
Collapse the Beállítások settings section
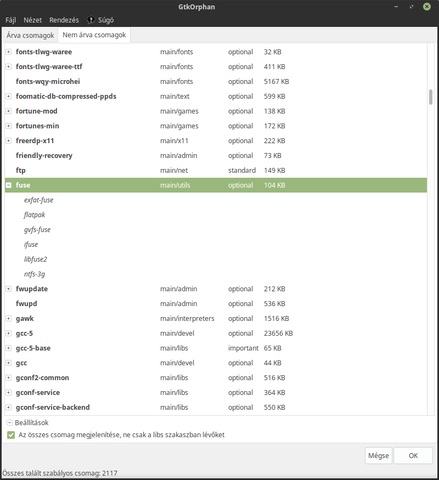pyautogui.click(x=9, y=423)
